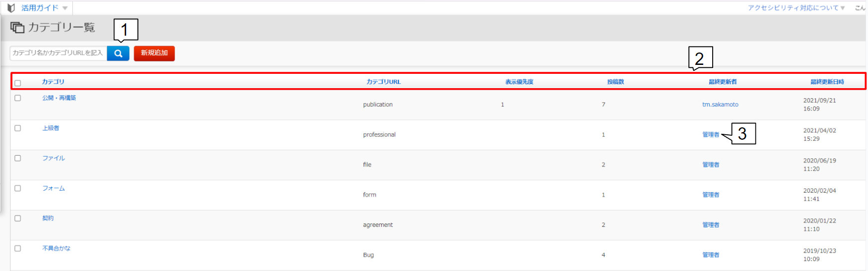Sort by カテゴリ column header
The height and width of the screenshot is (271, 868).
(53, 82)
